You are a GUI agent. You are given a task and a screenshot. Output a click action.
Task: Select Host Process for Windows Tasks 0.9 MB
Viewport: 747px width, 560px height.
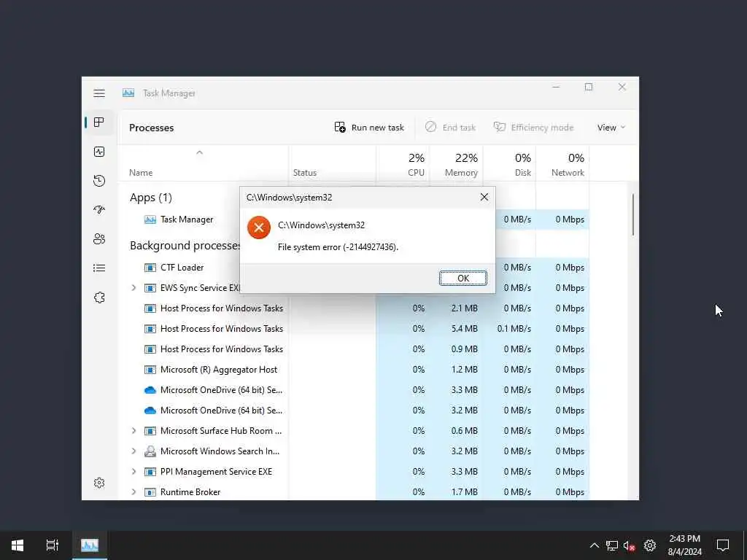click(354, 349)
